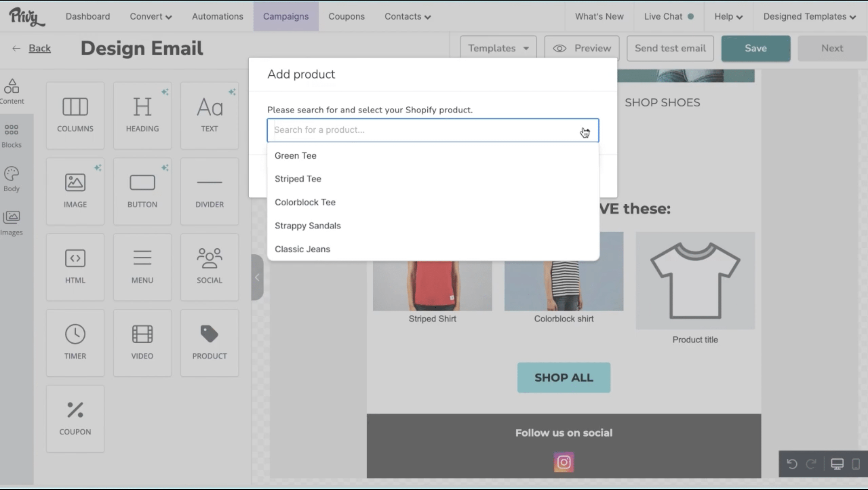
Task: Open the Blocks sidebar panel
Action: pyautogui.click(x=11, y=136)
